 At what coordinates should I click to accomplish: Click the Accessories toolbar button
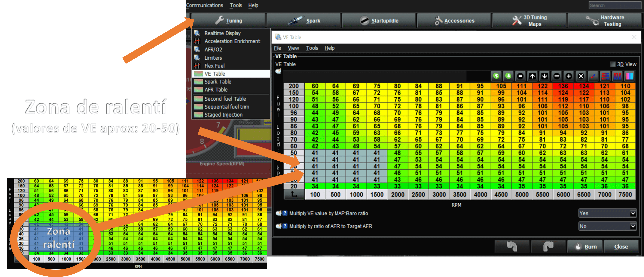[x=454, y=21]
